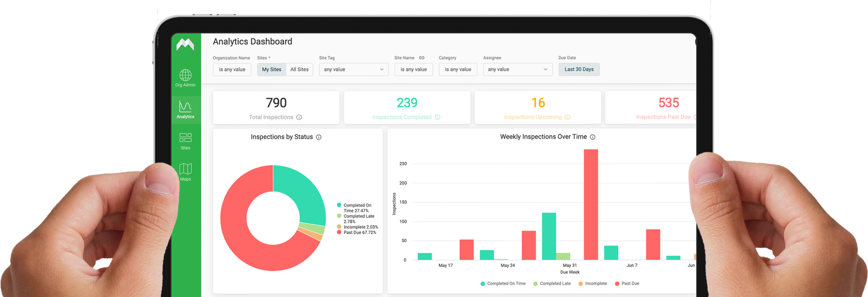Click Completed Late 2.78% pie legend entry
This screenshot has width=868, height=297.
coord(356,219)
